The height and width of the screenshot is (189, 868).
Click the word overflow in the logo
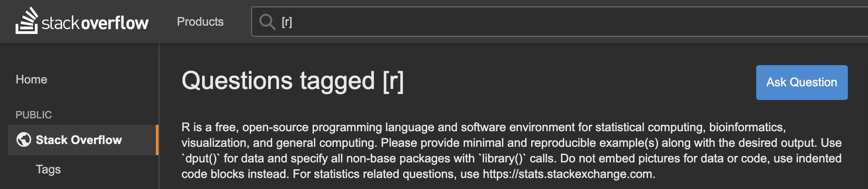pos(115,22)
